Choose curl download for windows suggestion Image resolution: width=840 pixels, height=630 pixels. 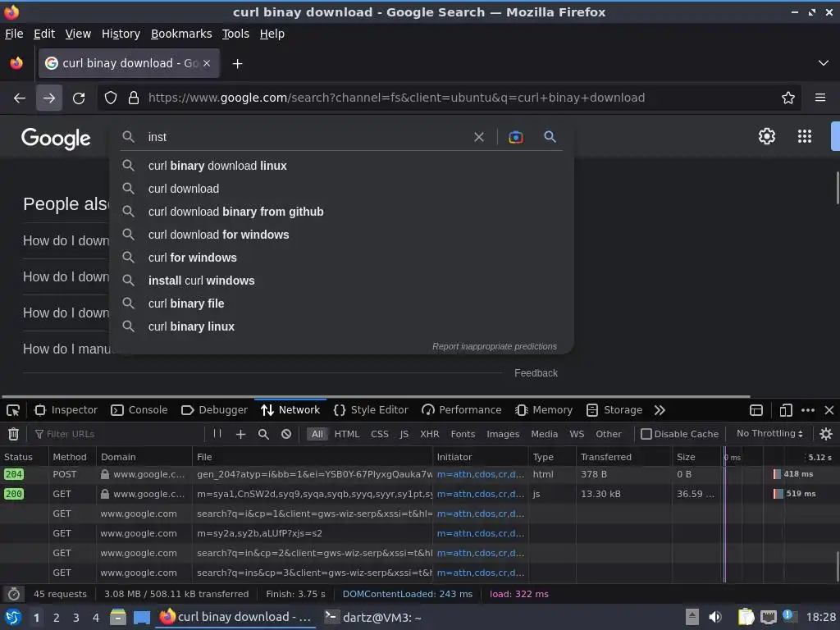tap(342, 235)
